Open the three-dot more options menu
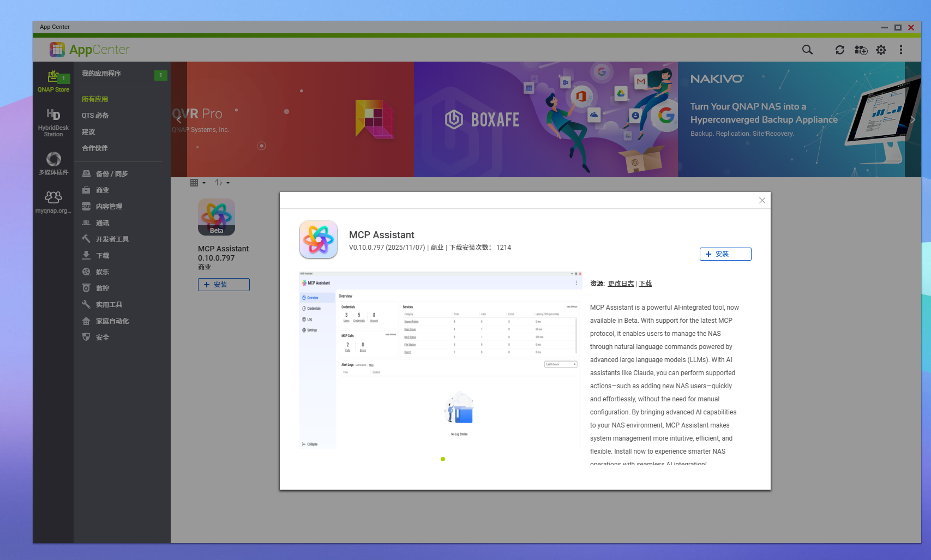The height and width of the screenshot is (560, 931). tap(900, 50)
